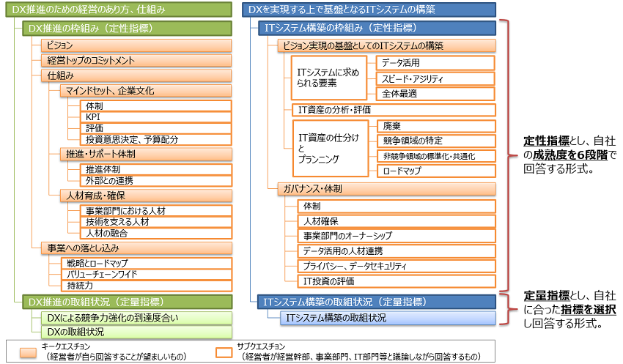
Task: Click the outlined orange サブクエスチョン legend swatch
Action: pos(224,353)
